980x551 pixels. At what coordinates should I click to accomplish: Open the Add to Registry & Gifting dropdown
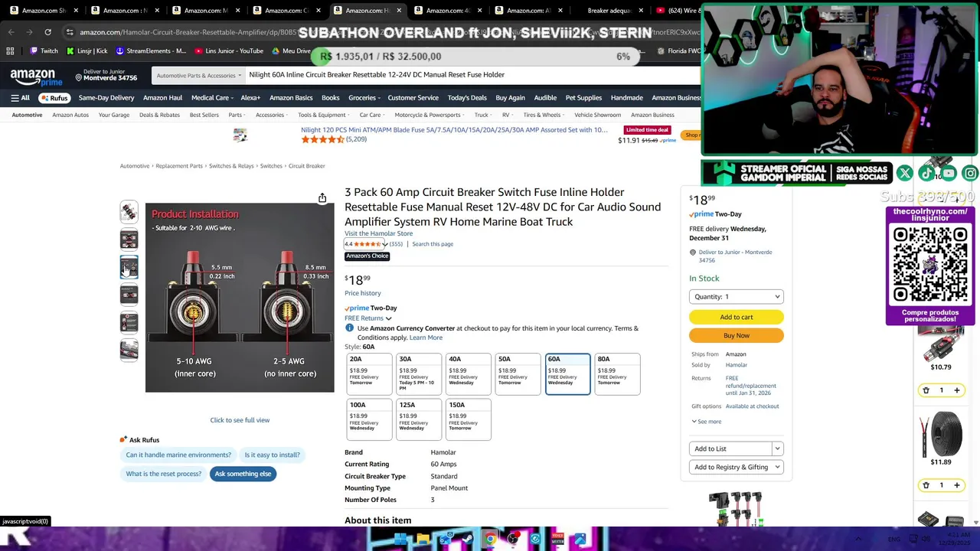click(736, 467)
